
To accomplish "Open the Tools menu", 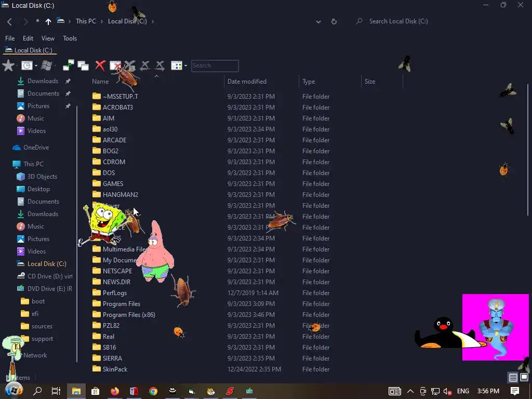I will point(70,38).
